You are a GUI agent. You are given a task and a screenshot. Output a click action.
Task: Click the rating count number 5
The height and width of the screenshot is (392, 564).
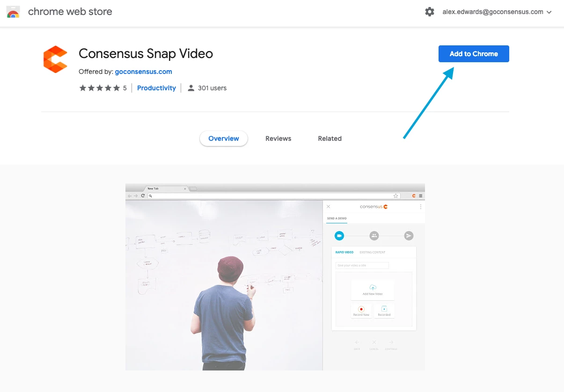[125, 88]
